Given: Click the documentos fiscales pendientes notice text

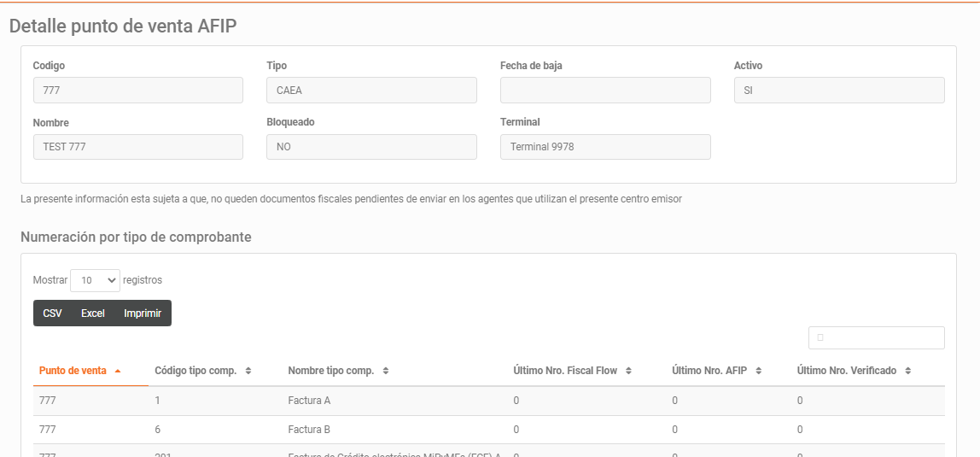Looking at the screenshot, I should click(351, 199).
